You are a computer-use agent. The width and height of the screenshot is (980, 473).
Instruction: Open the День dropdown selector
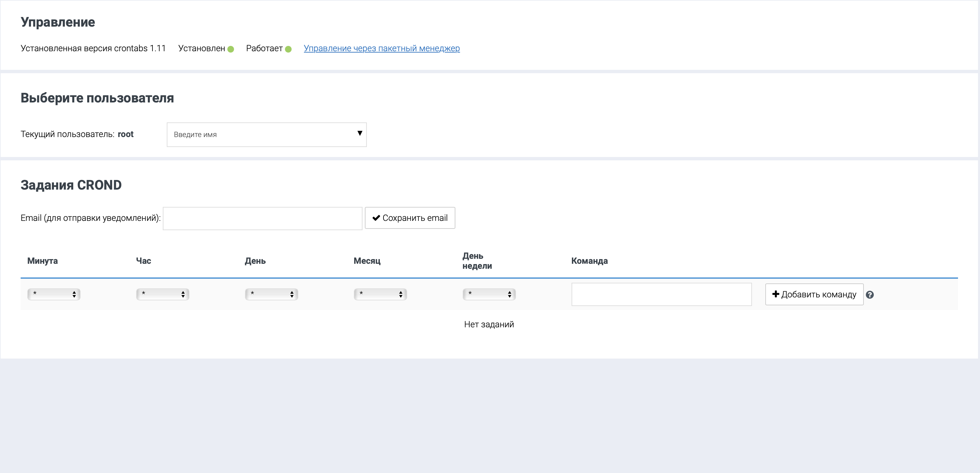[x=271, y=294]
